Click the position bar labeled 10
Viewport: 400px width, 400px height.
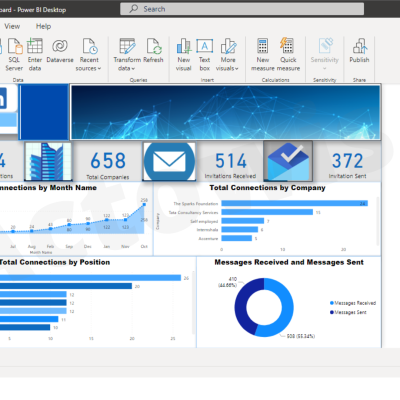pyautogui.click(x=25, y=327)
